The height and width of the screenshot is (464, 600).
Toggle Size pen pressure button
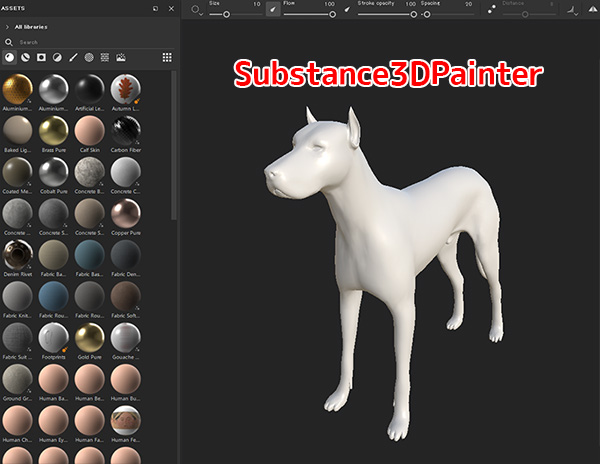coord(273,9)
